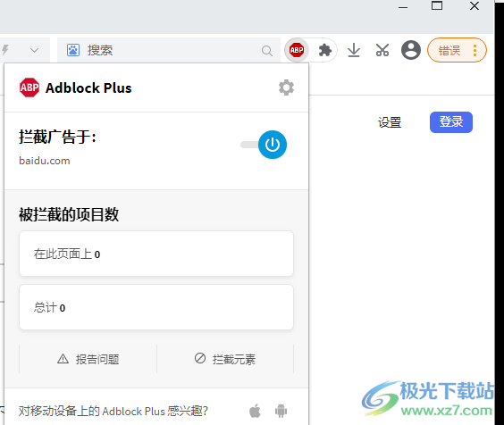Open the Apple iOS app link icon
Viewport: 504px width, 425px height.
(x=255, y=411)
